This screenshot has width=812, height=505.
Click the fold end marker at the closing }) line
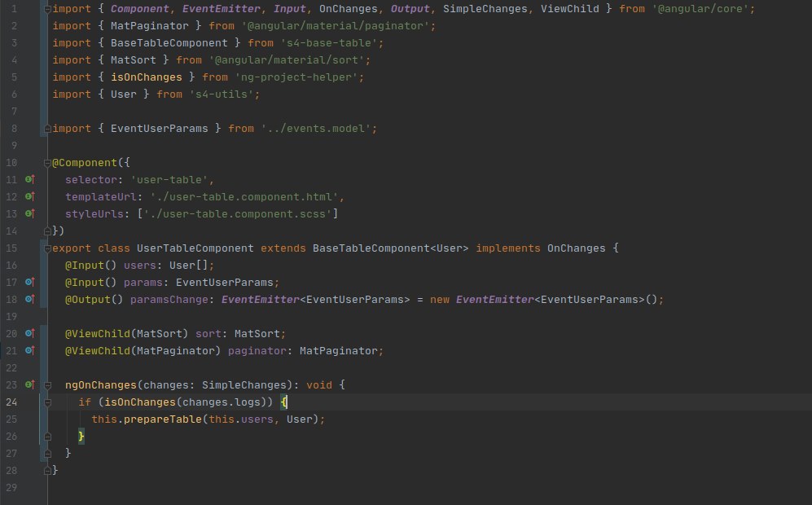47,231
